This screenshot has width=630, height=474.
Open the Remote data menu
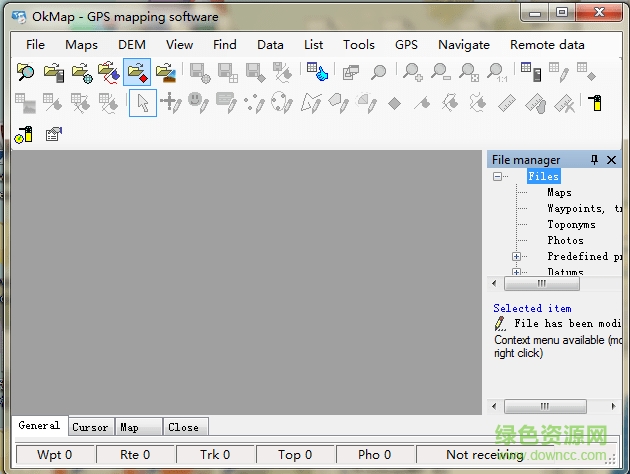coord(547,44)
